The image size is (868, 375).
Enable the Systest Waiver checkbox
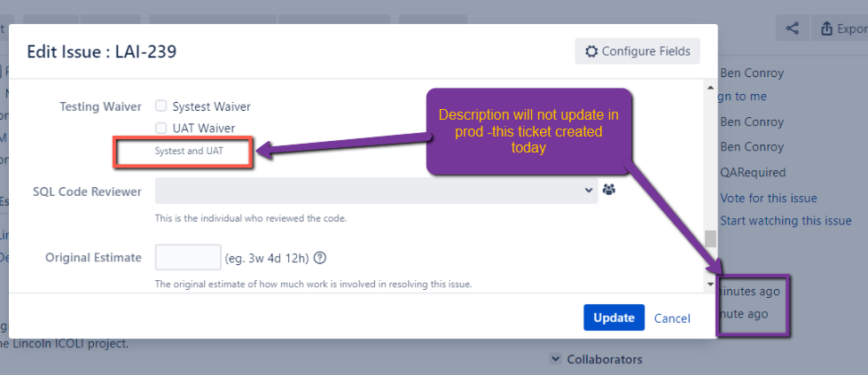tap(161, 105)
